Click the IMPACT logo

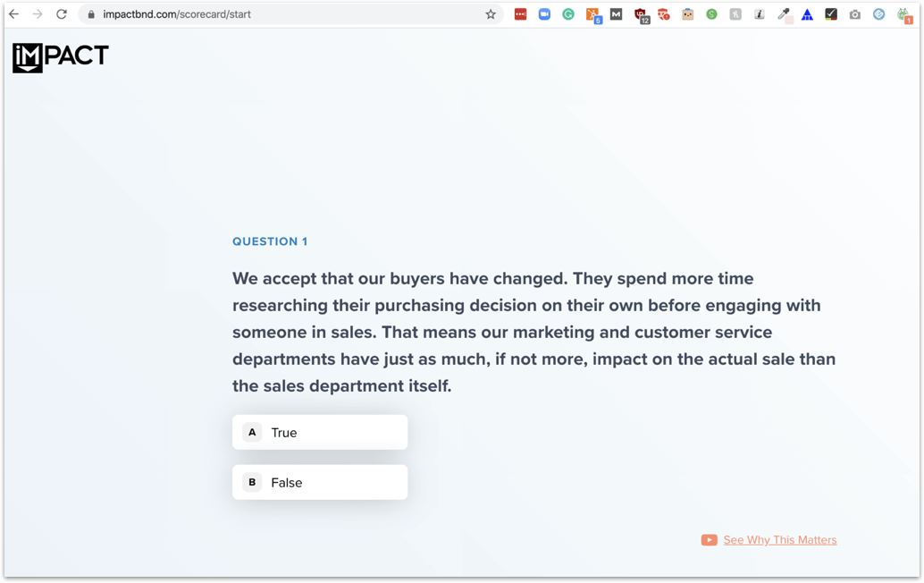click(x=61, y=58)
